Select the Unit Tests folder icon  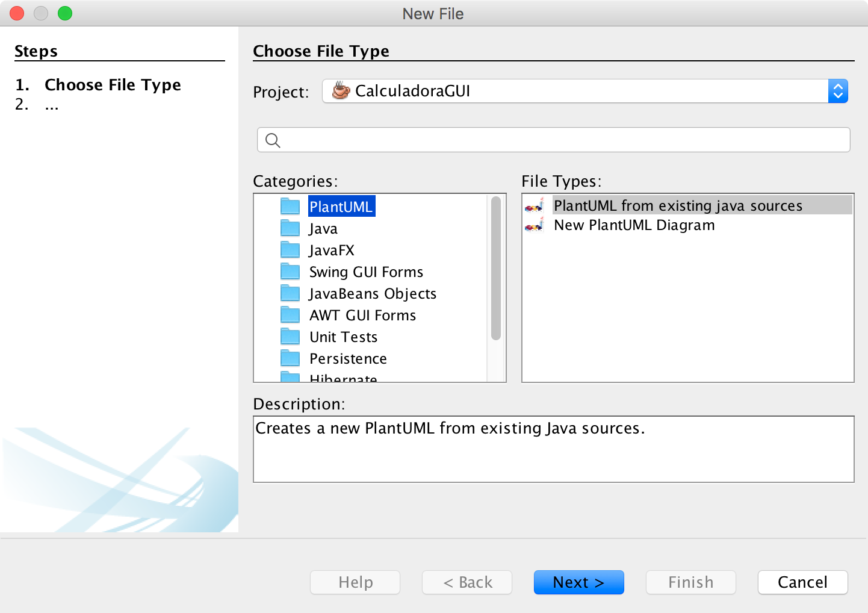(290, 336)
